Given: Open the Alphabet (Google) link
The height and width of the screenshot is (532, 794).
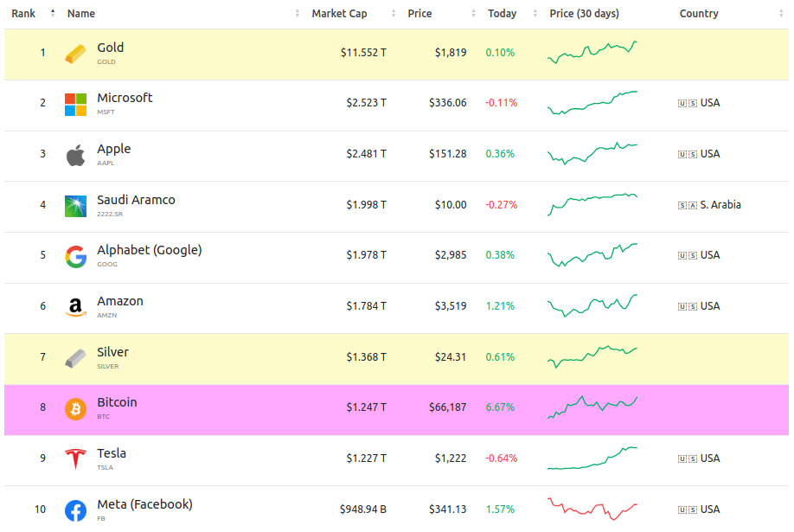Looking at the screenshot, I should tap(149, 250).
